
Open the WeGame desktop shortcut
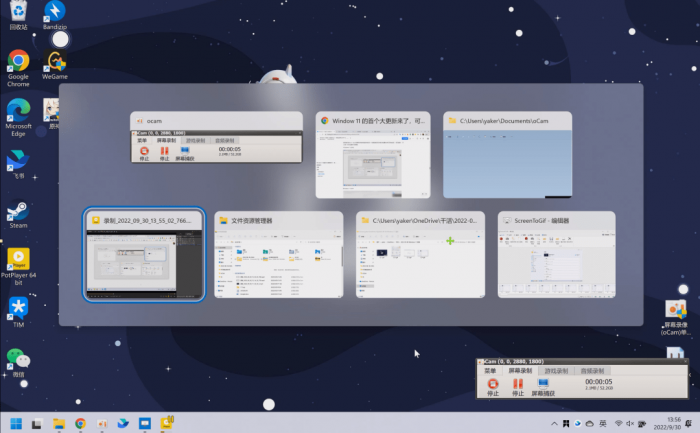(x=55, y=65)
